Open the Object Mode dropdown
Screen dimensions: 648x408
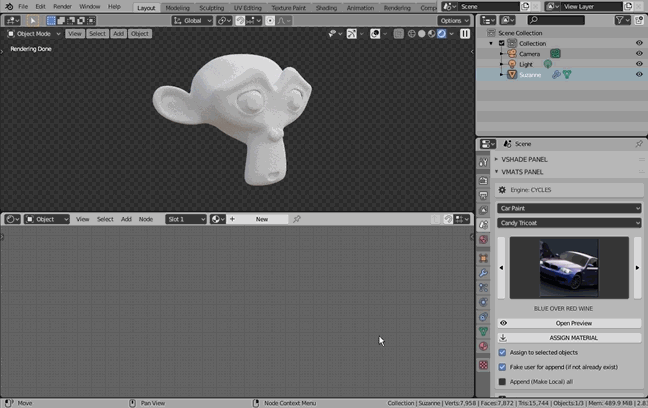coord(34,34)
